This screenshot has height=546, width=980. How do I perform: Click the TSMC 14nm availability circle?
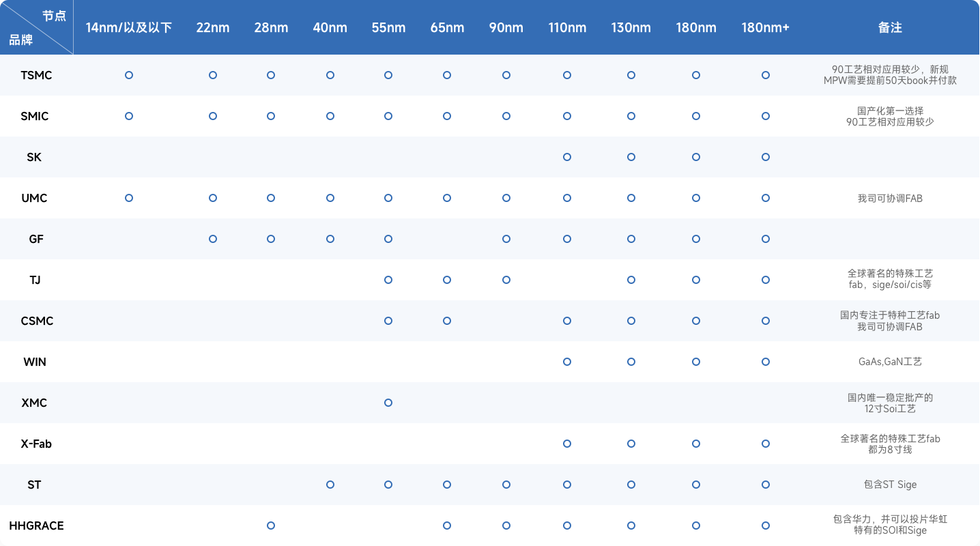129,75
